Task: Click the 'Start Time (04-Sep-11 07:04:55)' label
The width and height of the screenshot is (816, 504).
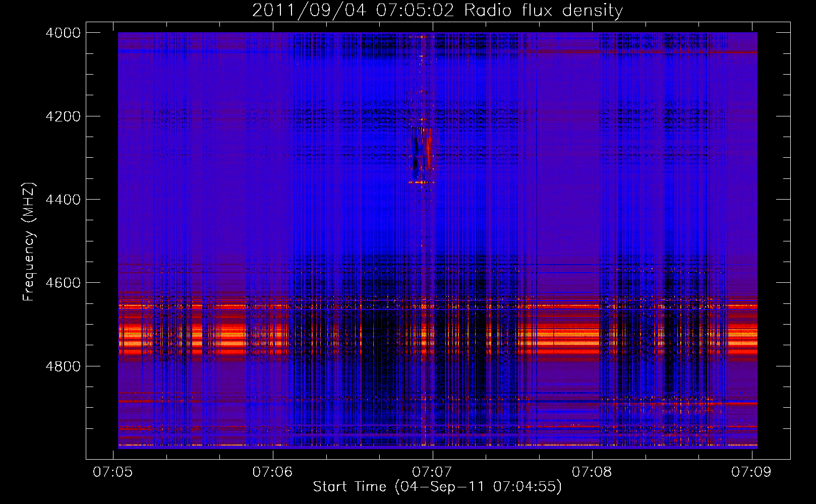Action: pos(437,487)
